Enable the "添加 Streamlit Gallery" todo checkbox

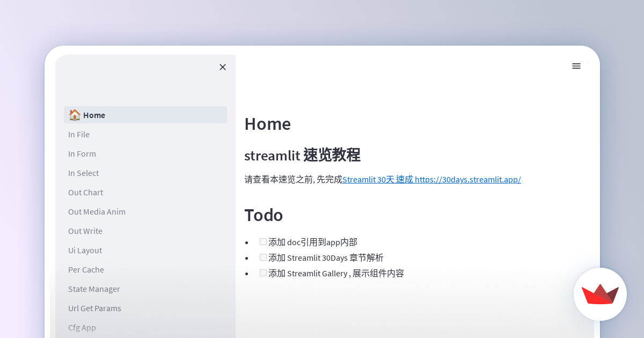263,273
